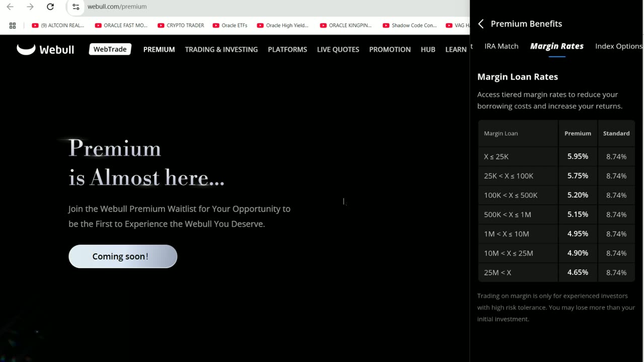The image size is (644, 362).
Task: Open the PREMIUM nav item
Action: (159, 49)
